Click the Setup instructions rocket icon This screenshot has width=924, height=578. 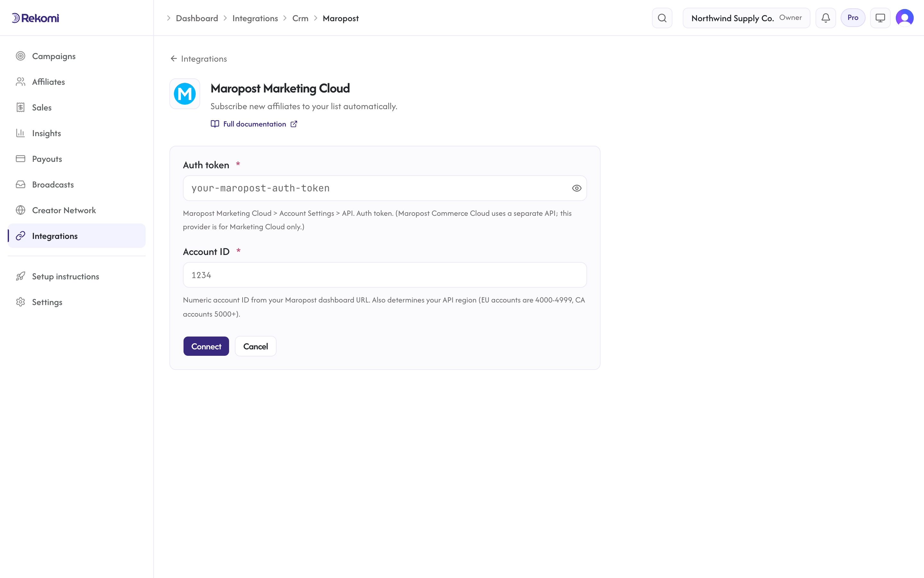coord(21,276)
